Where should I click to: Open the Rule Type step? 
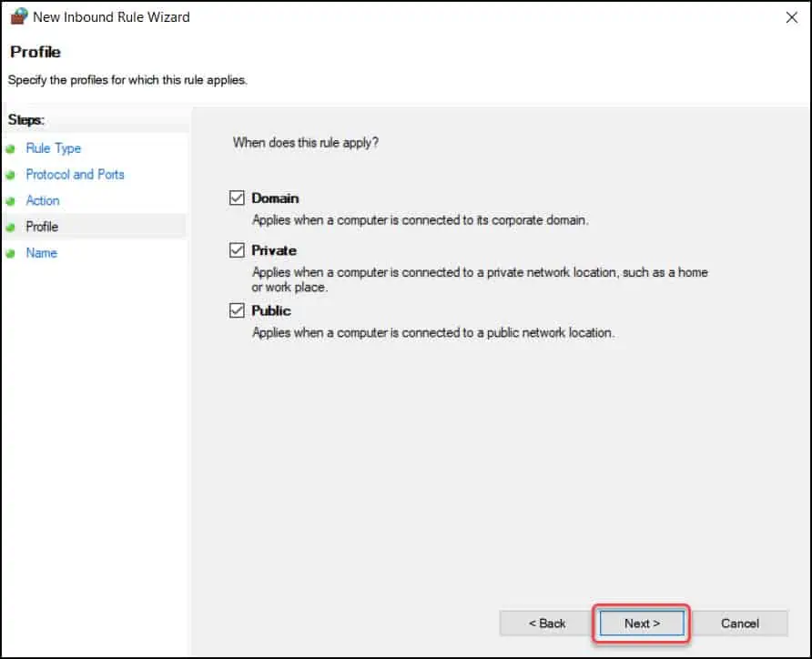[x=54, y=148]
